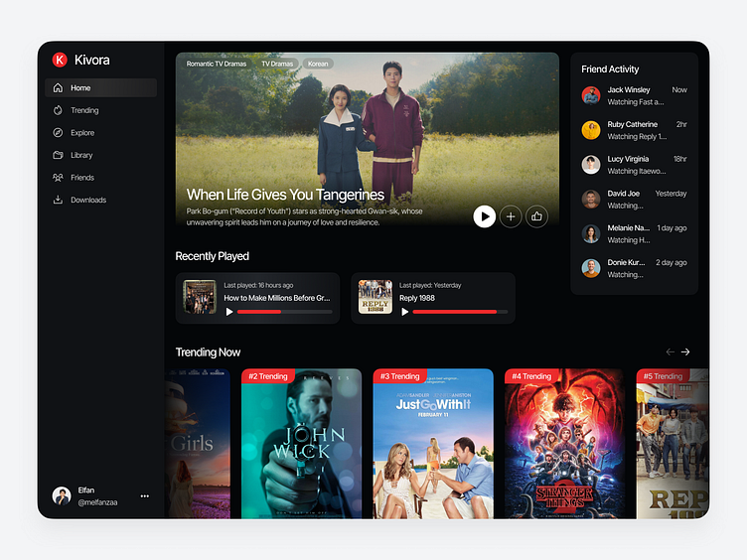Open Just Go With It poster
Screen dimensions: 747x560
[433, 444]
